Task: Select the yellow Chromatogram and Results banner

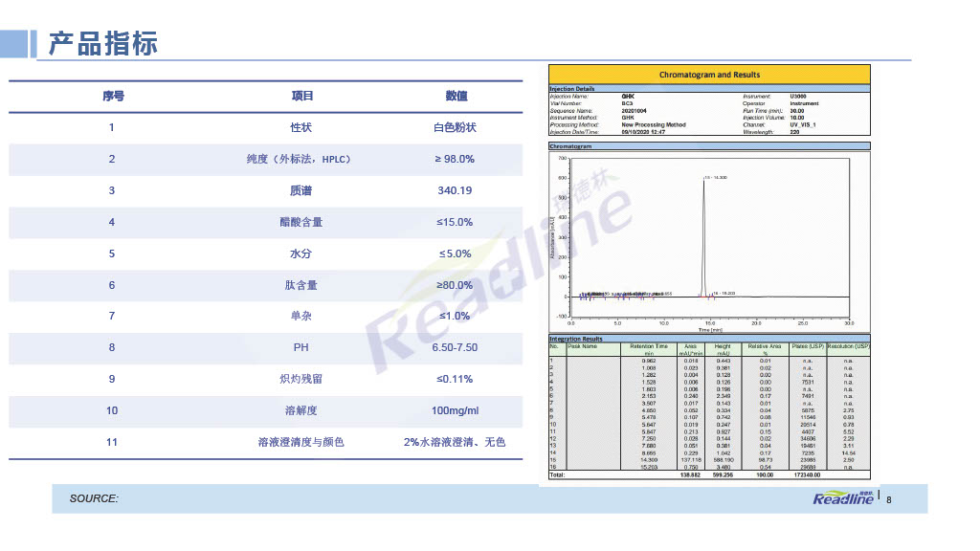Action: 709,75
